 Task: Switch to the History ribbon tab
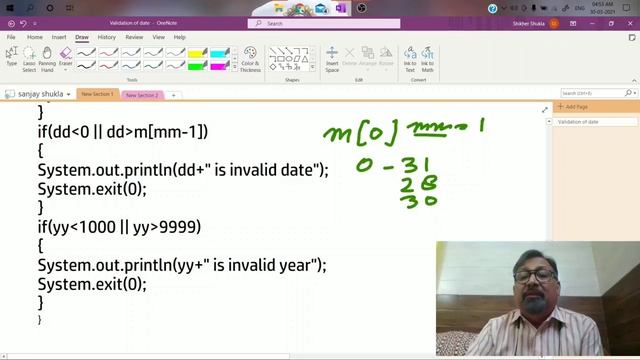(107, 37)
